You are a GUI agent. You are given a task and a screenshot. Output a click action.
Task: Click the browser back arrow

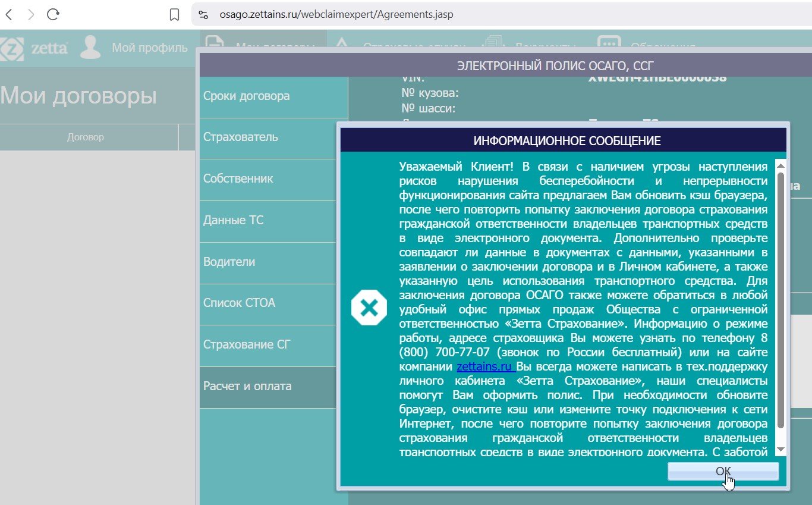[9, 15]
